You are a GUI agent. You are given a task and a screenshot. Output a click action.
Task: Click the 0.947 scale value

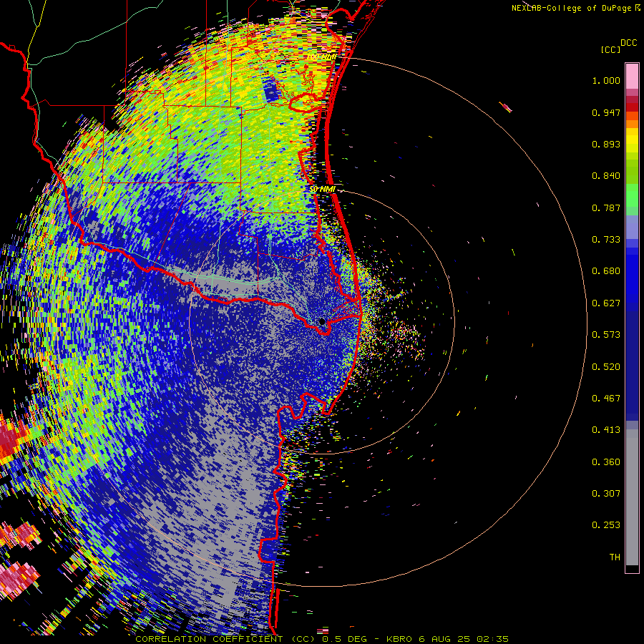pyautogui.click(x=606, y=112)
